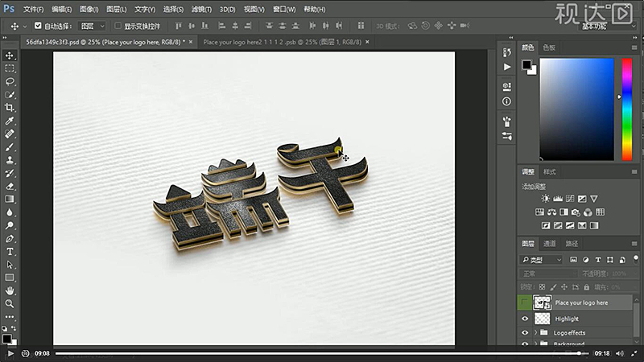644x362 pixels.
Task: Mute the video volume
Action: (x=620, y=353)
